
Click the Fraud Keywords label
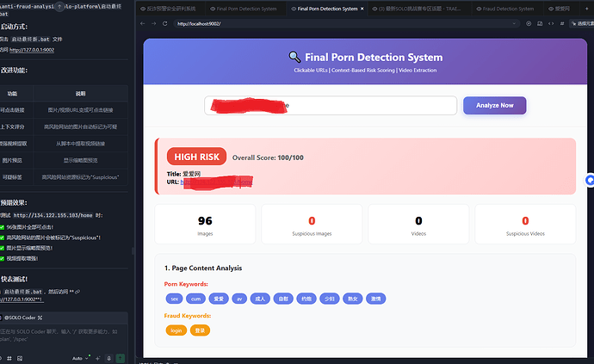point(188,316)
